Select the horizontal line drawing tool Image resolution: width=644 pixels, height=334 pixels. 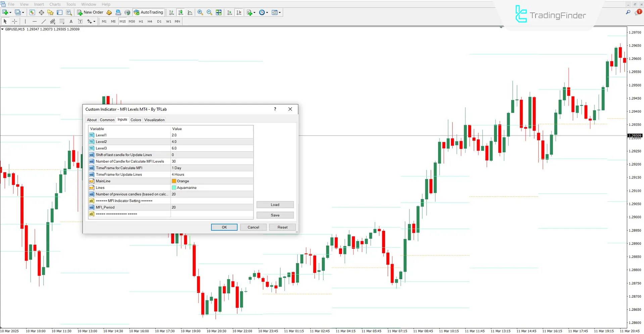(35, 21)
